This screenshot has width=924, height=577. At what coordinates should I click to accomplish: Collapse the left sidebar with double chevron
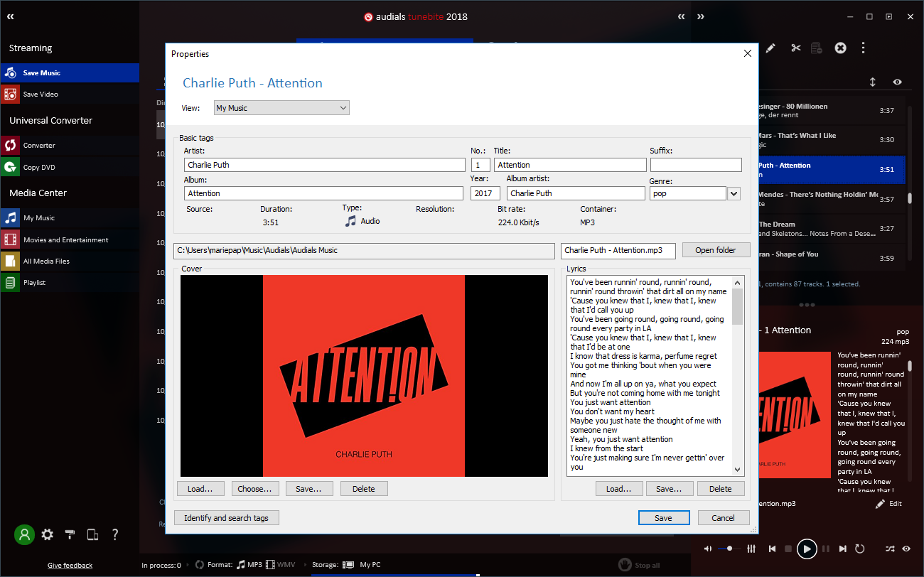click(x=11, y=16)
